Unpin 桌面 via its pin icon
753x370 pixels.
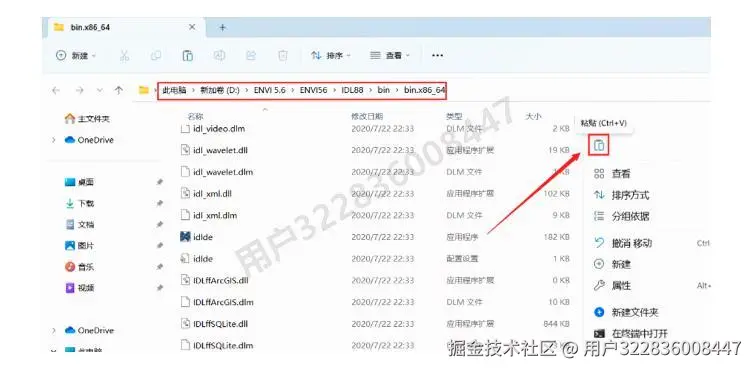(x=159, y=182)
